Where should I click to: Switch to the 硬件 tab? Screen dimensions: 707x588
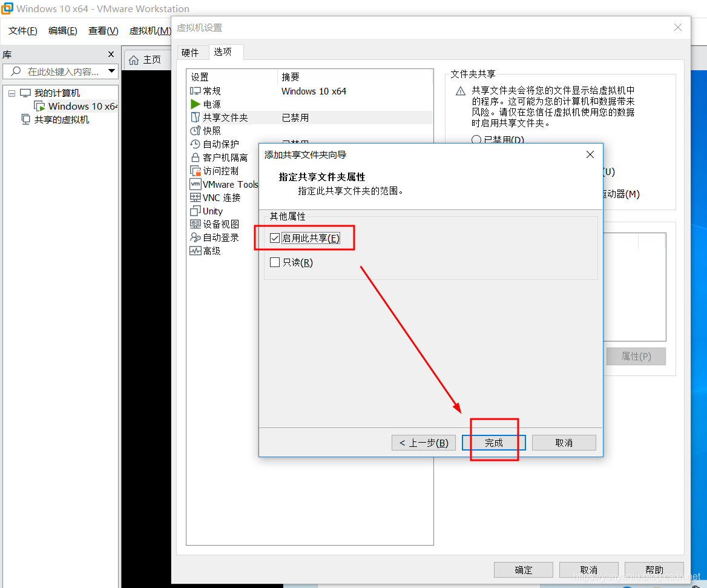tap(192, 53)
